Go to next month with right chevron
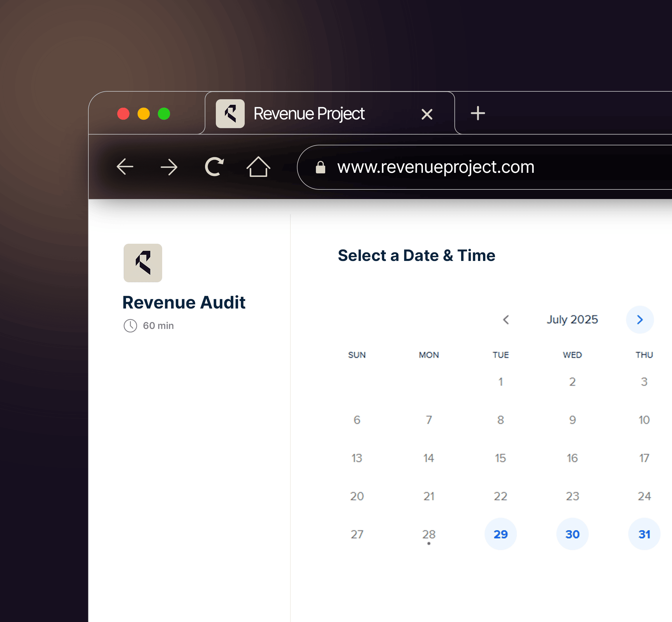 point(639,319)
